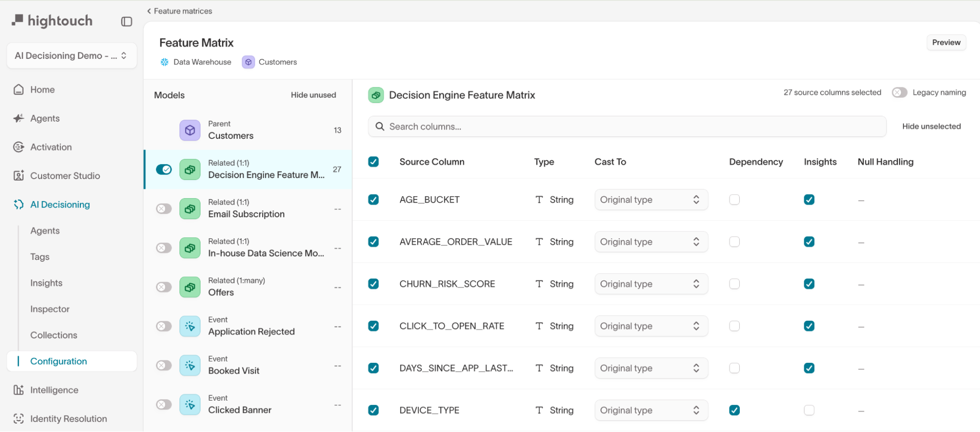Viewport: 980px width, 432px height.
Task: Focus the Search columns input field
Action: [x=627, y=127]
